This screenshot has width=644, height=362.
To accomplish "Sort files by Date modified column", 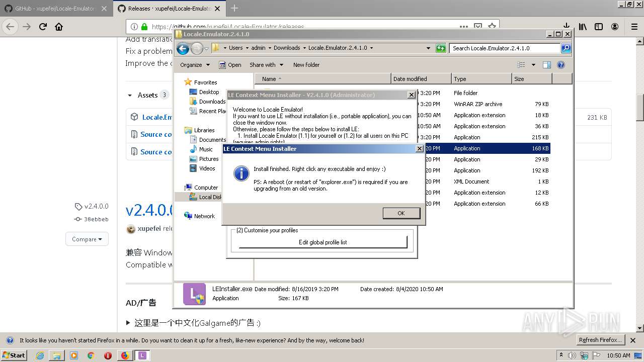I will click(x=421, y=79).
